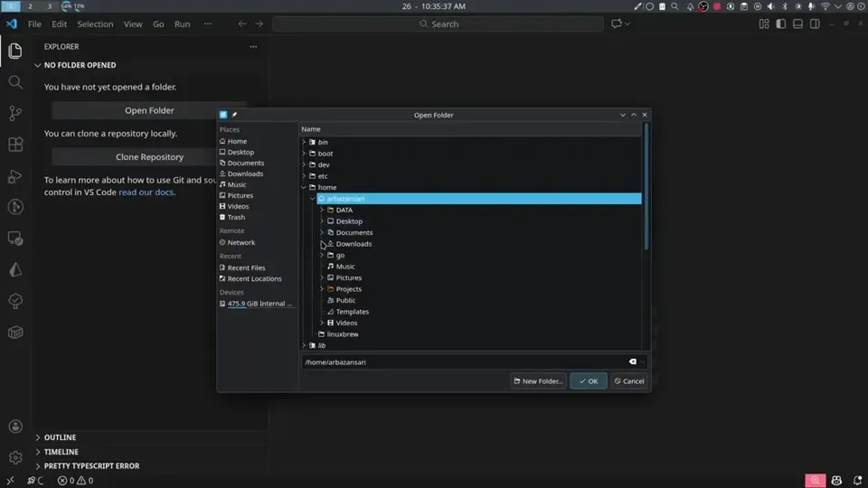The image size is (868, 488).
Task: Open the Remote Explorer view
Action: (15, 239)
